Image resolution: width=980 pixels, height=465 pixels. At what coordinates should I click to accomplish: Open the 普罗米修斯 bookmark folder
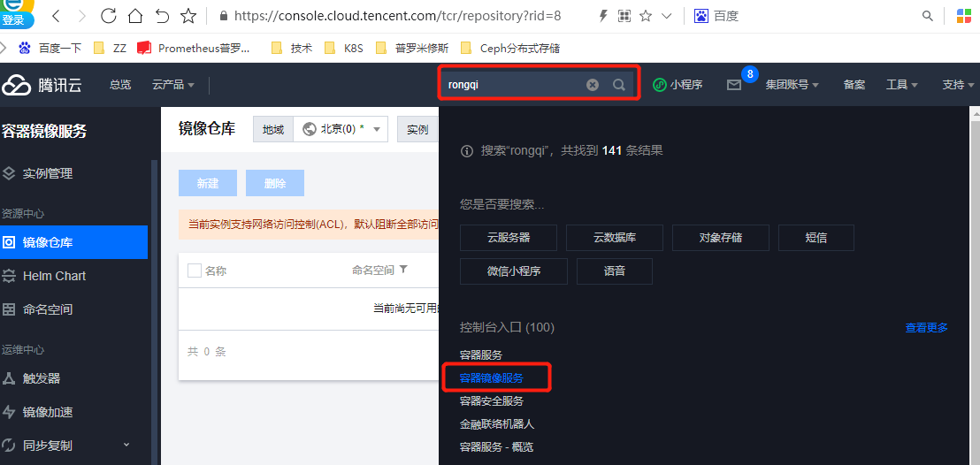point(412,48)
